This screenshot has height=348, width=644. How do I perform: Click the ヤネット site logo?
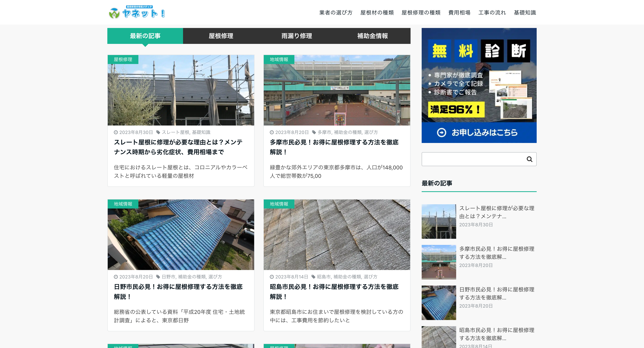[x=137, y=12]
